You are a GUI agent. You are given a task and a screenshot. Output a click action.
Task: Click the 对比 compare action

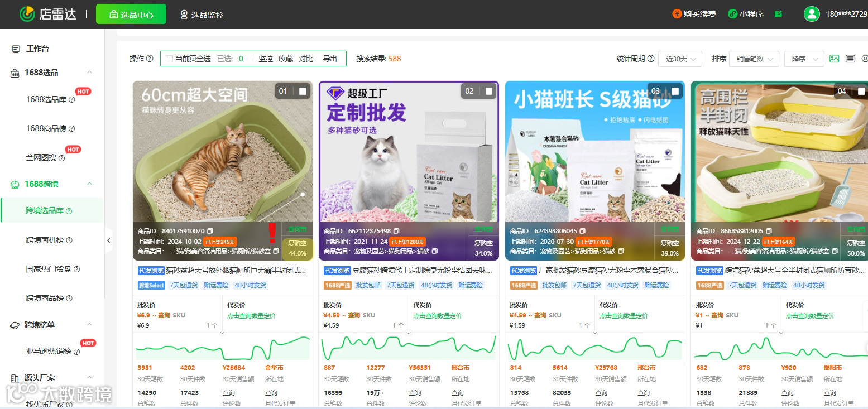coord(306,59)
